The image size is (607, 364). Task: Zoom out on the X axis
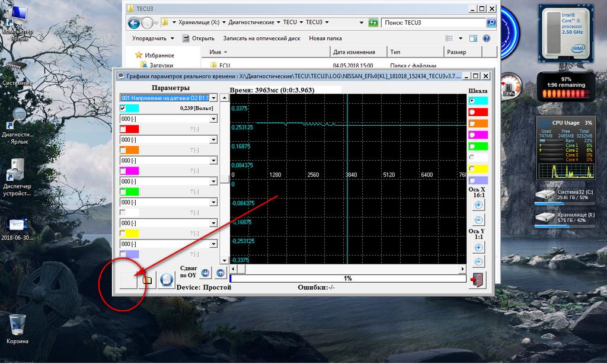point(478,220)
